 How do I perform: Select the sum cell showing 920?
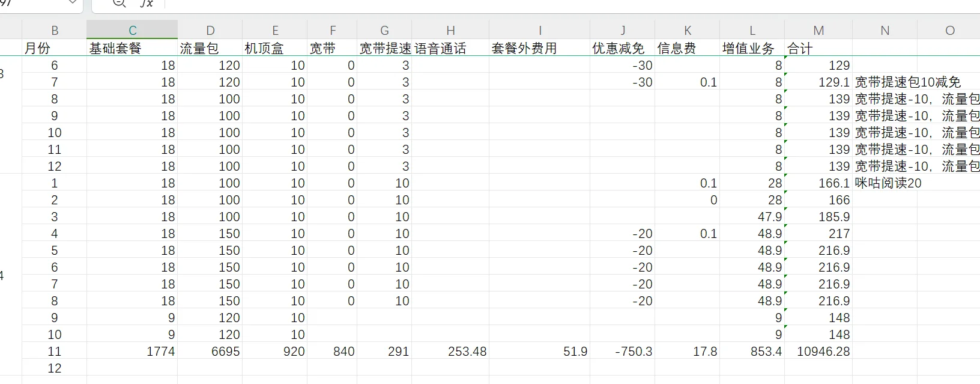point(275,352)
